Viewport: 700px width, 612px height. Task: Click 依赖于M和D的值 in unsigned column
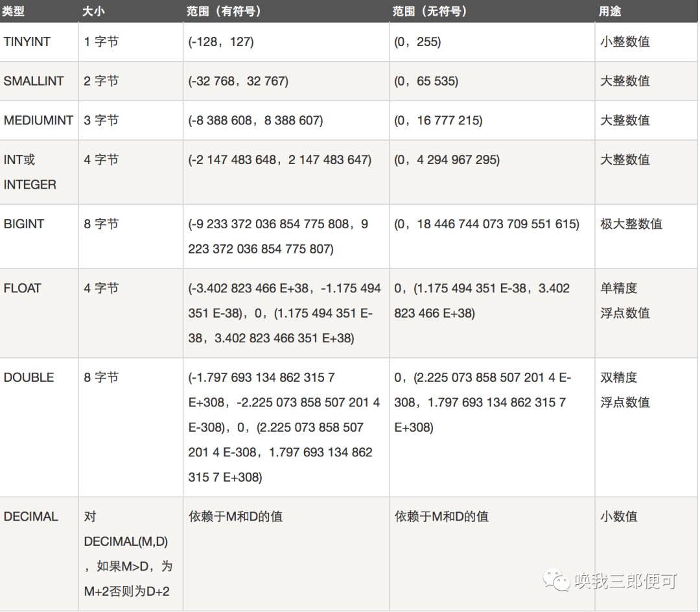pos(441,517)
